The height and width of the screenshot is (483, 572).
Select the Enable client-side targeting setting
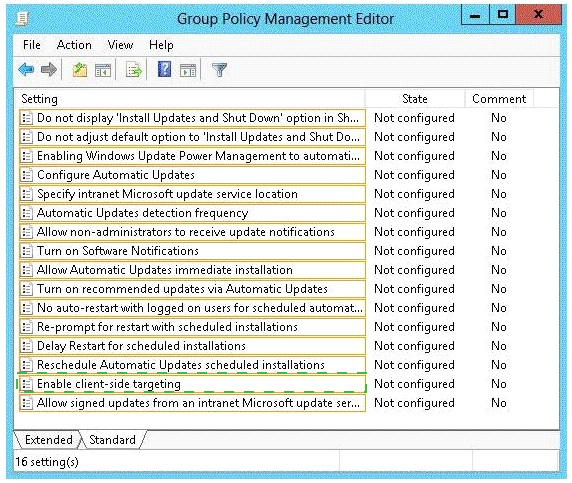tap(192, 384)
